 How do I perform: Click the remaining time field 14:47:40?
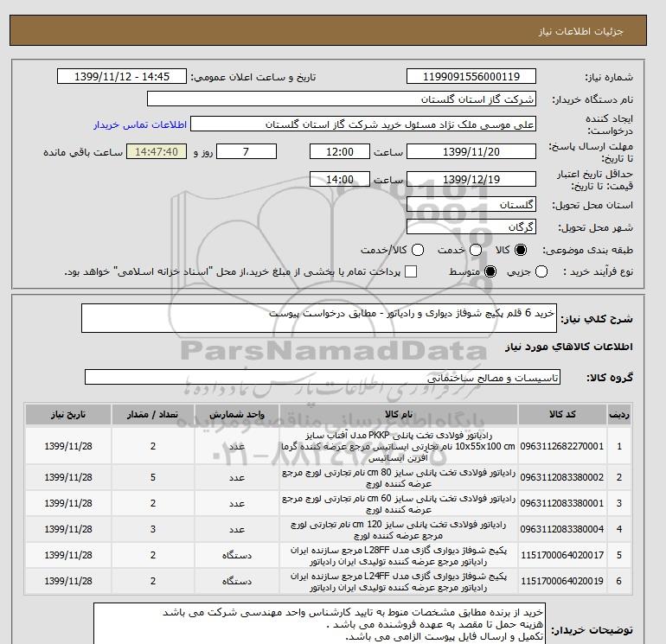coord(157,151)
